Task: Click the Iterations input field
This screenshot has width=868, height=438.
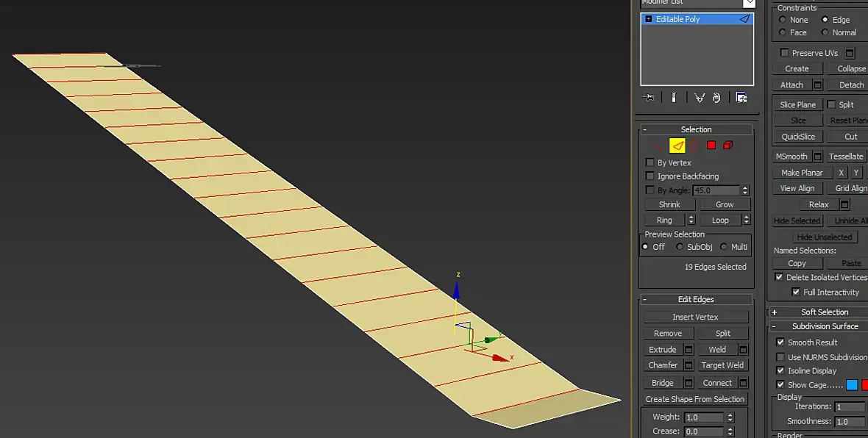Action: tap(850, 406)
